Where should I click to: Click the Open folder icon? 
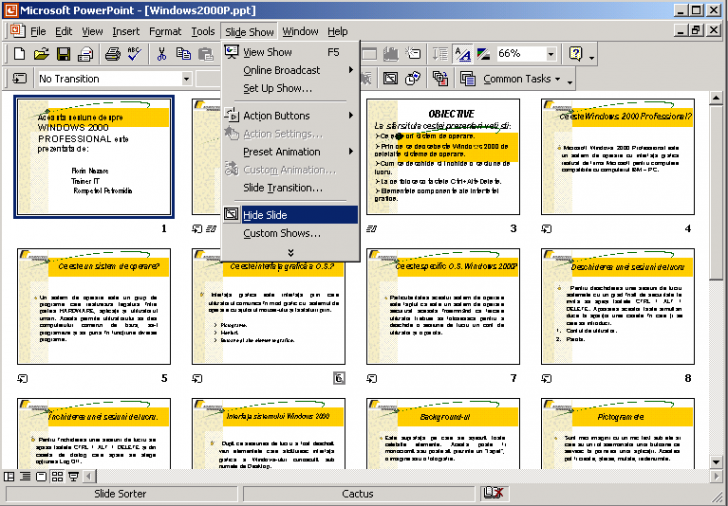click(x=41, y=54)
